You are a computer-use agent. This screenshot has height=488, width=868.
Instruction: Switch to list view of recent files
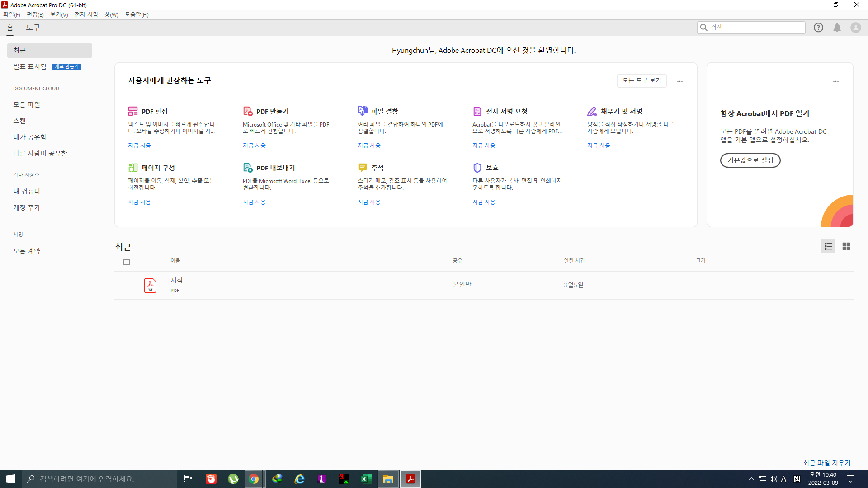(828, 246)
